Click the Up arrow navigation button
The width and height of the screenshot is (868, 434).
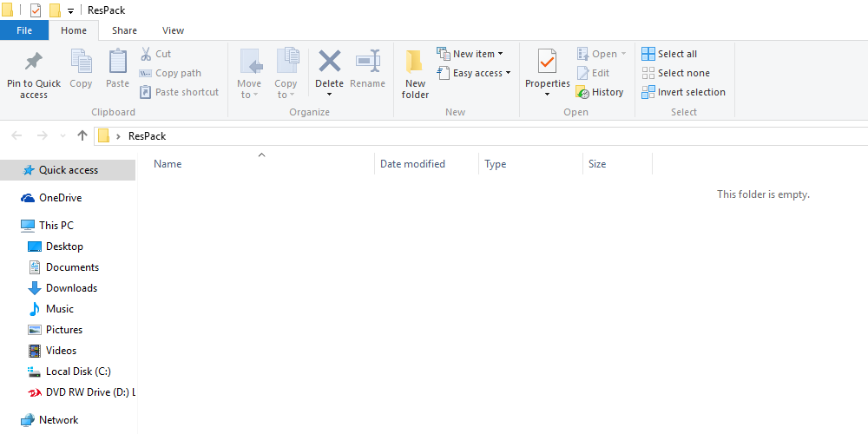[x=82, y=135]
